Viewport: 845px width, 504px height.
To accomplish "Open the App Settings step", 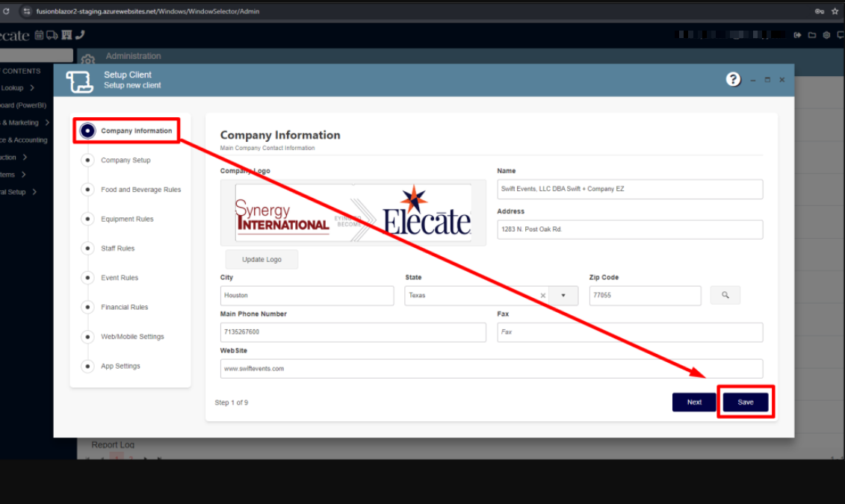I will click(120, 367).
